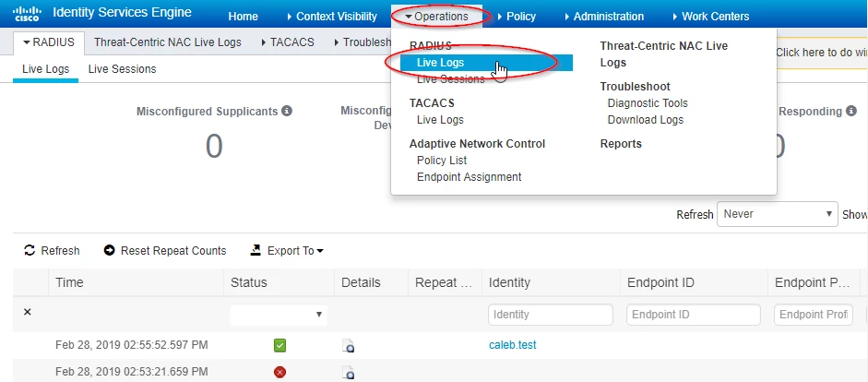Click the Export To icon

tap(256, 250)
